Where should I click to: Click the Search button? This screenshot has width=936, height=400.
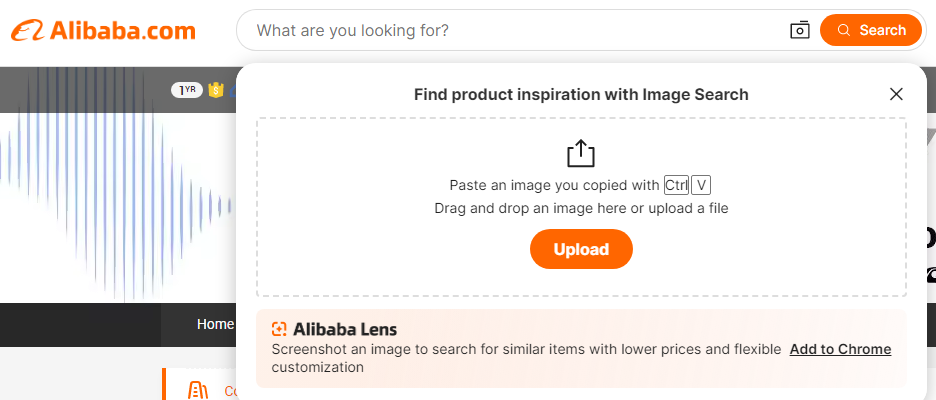click(x=870, y=30)
